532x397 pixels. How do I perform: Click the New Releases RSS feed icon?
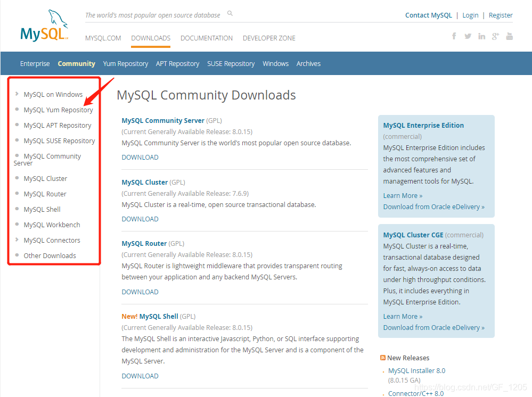coord(383,358)
